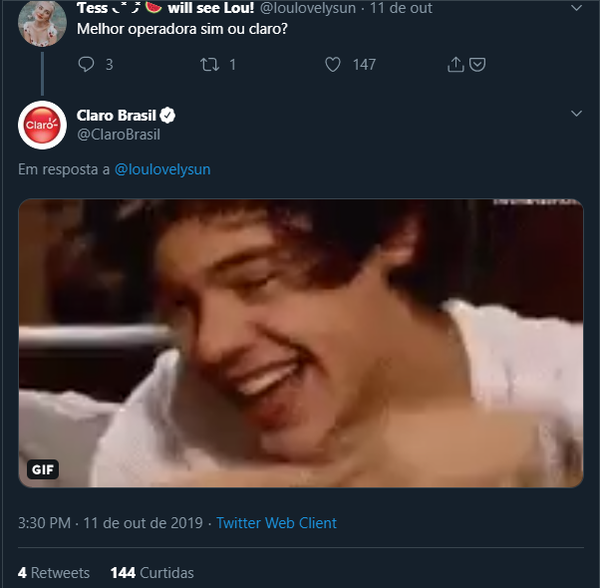600x588 pixels.
Task: View the 144 Curtidas list
Action: (x=152, y=573)
